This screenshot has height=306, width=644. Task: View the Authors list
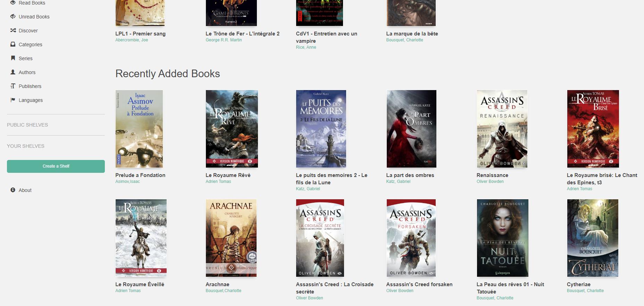27,72
